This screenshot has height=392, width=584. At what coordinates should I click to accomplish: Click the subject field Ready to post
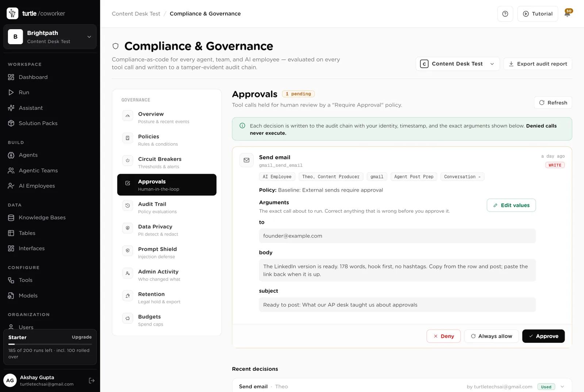[397, 305]
